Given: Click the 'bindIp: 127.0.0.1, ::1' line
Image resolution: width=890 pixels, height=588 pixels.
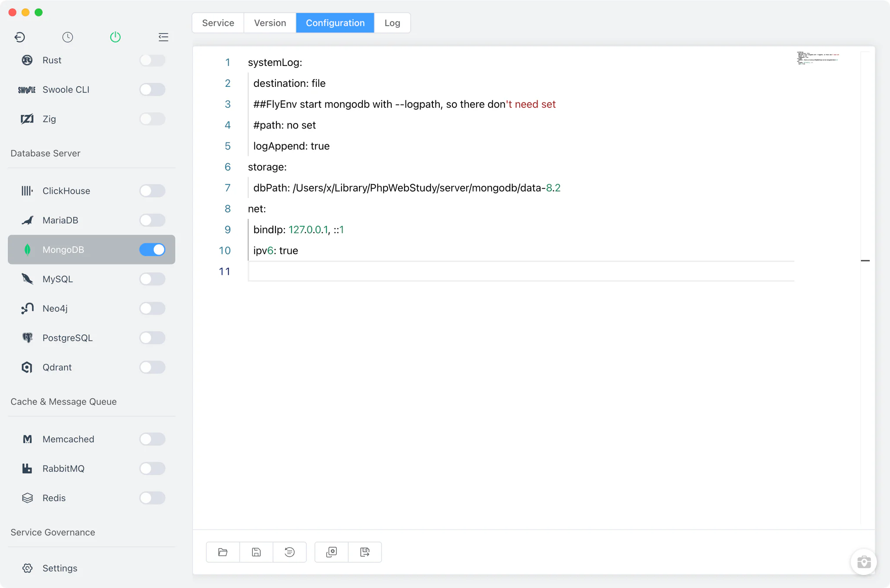Looking at the screenshot, I should (299, 230).
